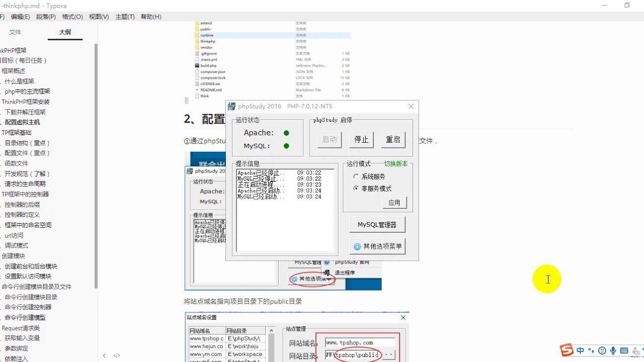Jump to 命令行创建模型 in the outline

pyautogui.click(x=25, y=317)
